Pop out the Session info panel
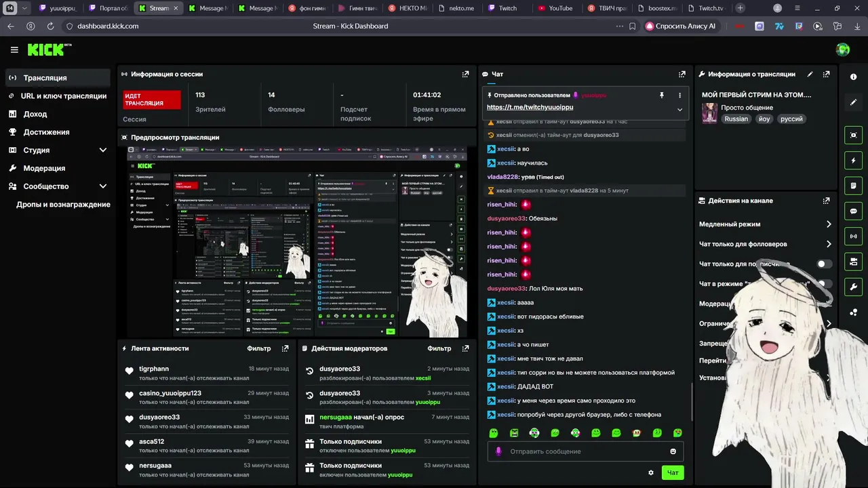Screen dimensions: 868x488 (x=465, y=74)
